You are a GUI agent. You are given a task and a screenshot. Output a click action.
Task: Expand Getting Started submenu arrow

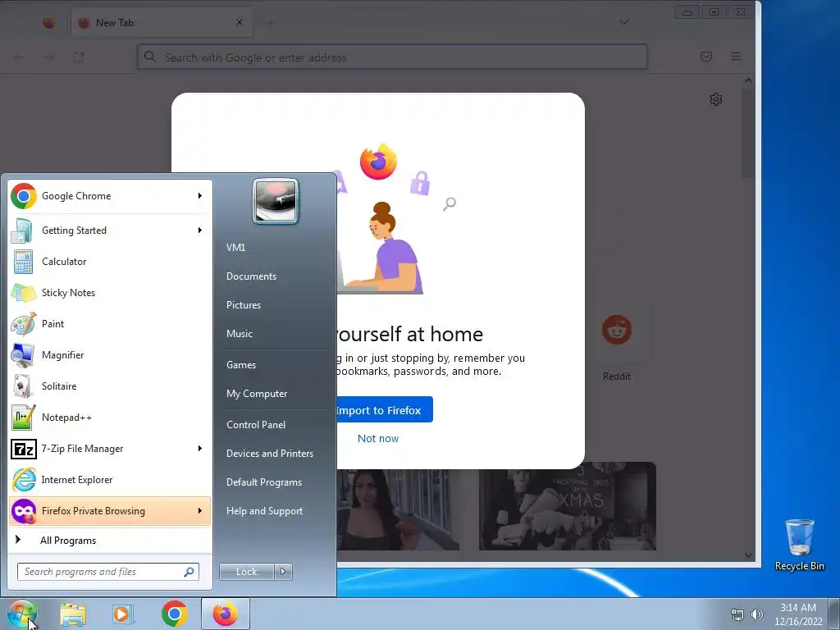(200, 231)
